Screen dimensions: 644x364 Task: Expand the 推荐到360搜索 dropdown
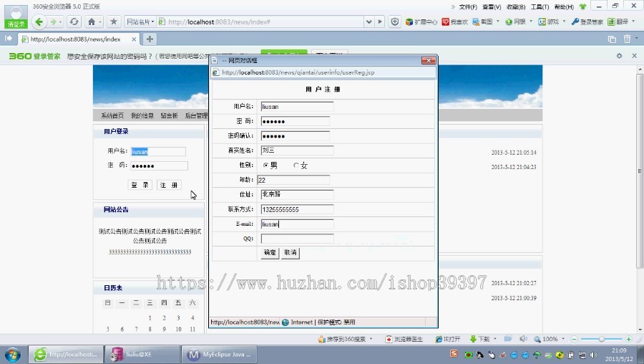click(x=371, y=339)
